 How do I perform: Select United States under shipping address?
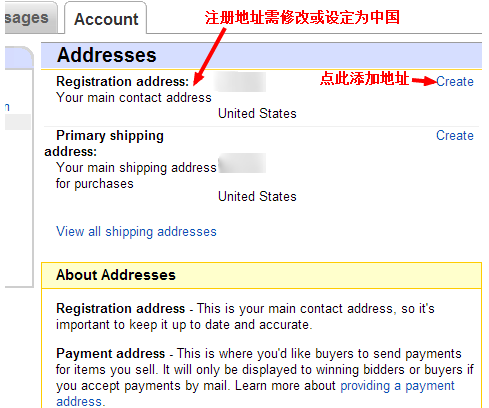257,196
